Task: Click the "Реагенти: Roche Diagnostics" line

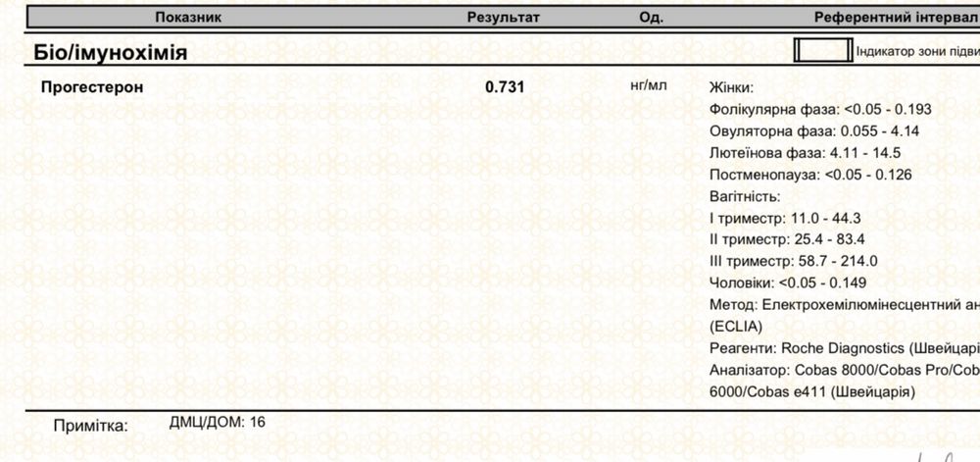Action: (844, 348)
